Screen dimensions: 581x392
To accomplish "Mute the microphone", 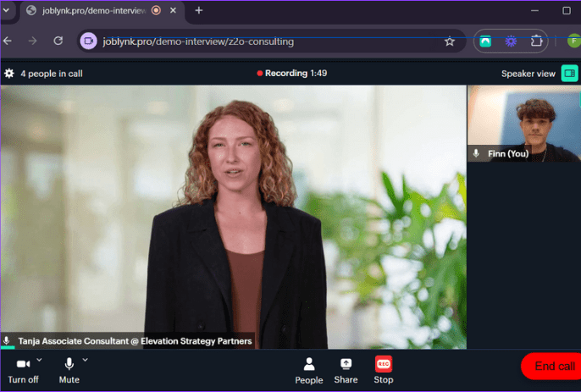I will pos(69,370).
